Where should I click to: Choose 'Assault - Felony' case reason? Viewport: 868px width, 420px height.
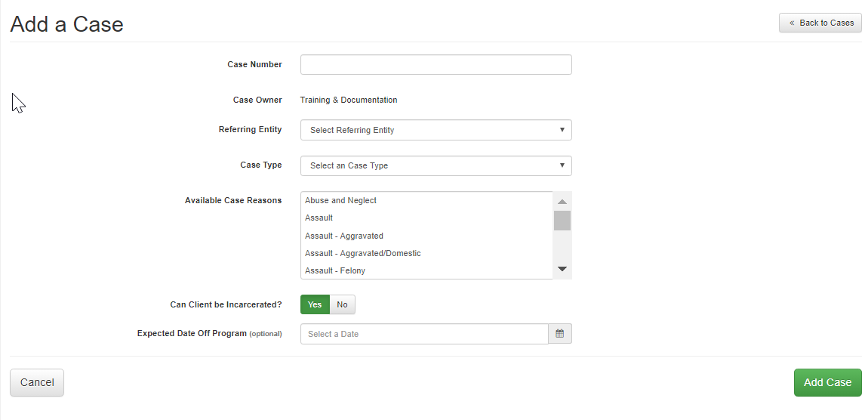click(x=335, y=270)
